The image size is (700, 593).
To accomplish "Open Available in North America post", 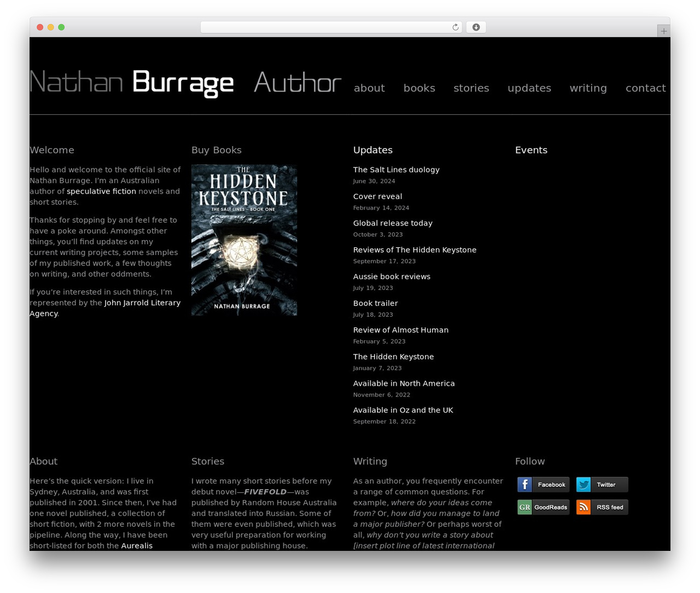I will tap(404, 383).
